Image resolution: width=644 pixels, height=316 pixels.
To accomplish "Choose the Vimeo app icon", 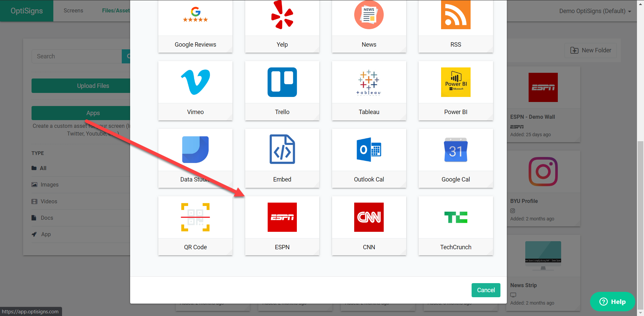I will point(195,82).
